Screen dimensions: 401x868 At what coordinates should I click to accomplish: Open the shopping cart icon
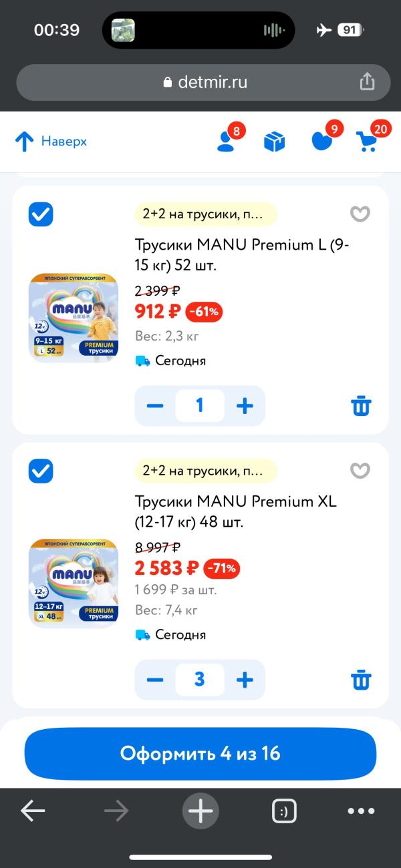(x=367, y=142)
